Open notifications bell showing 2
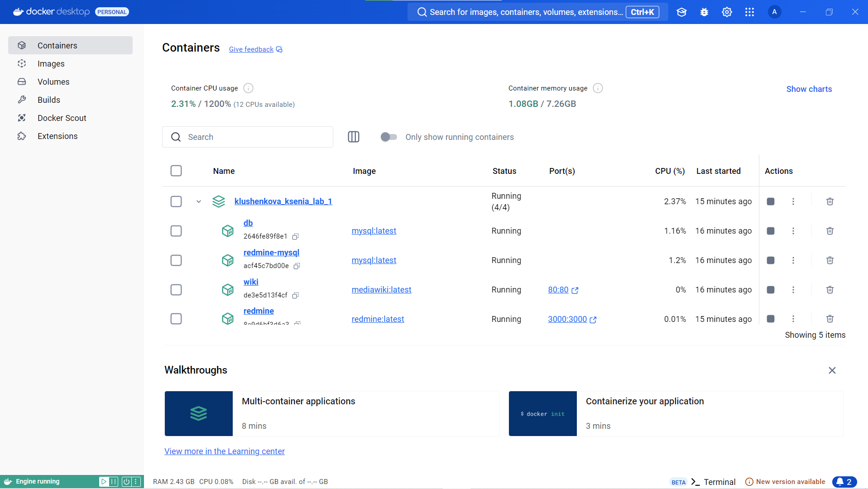868x489 pixels. (x=844, y=482)
